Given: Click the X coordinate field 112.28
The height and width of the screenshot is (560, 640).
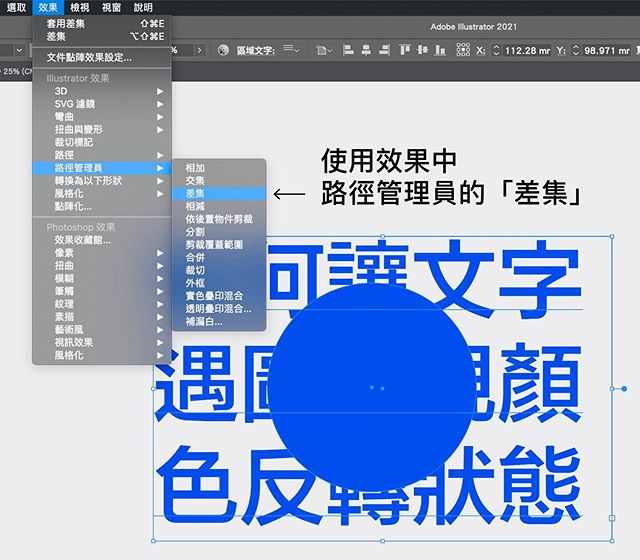Looking at the screenshot, I should click(527, 51).
